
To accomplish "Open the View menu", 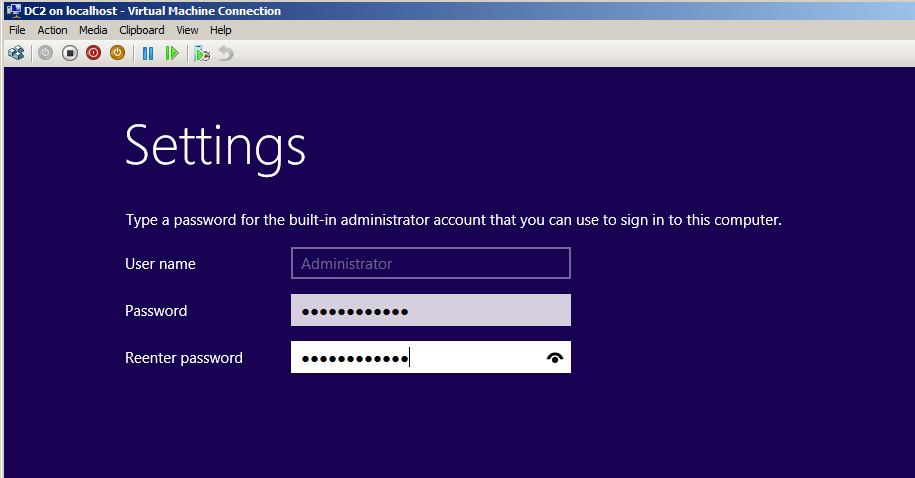I will 187,30.
